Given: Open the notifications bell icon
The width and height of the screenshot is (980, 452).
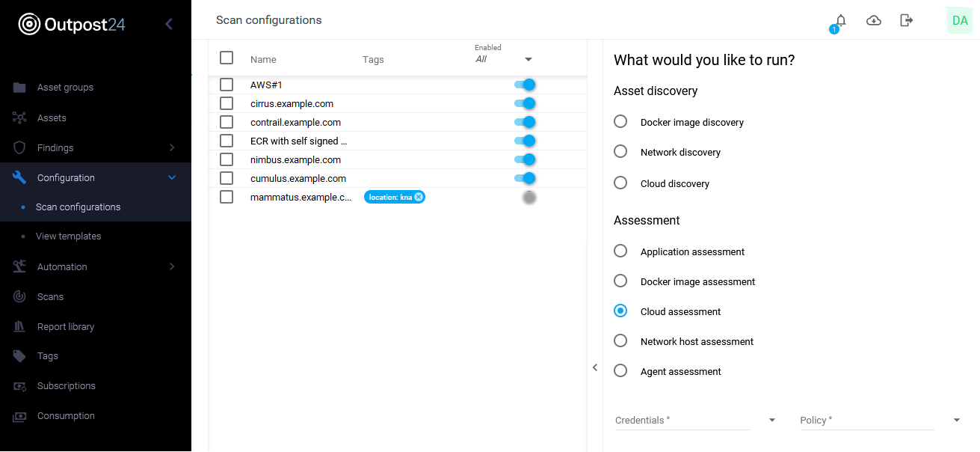Looking at the screenshot, I should 840,21.
